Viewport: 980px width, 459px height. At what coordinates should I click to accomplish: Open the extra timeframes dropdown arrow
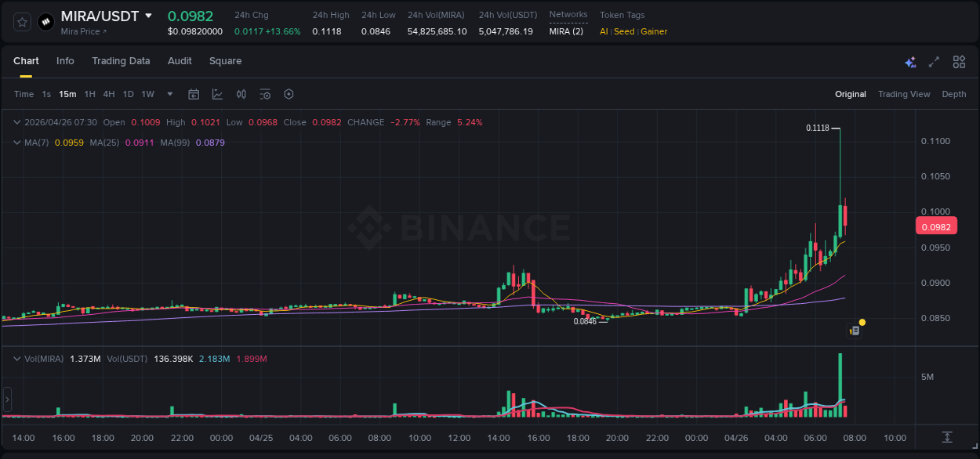pyautogui.click(x=169, y=94)
